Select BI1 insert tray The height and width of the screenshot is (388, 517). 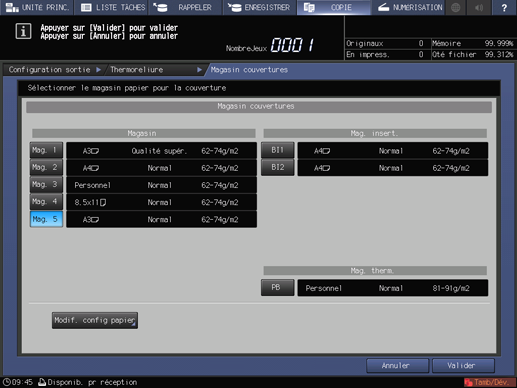coord(277,150)
